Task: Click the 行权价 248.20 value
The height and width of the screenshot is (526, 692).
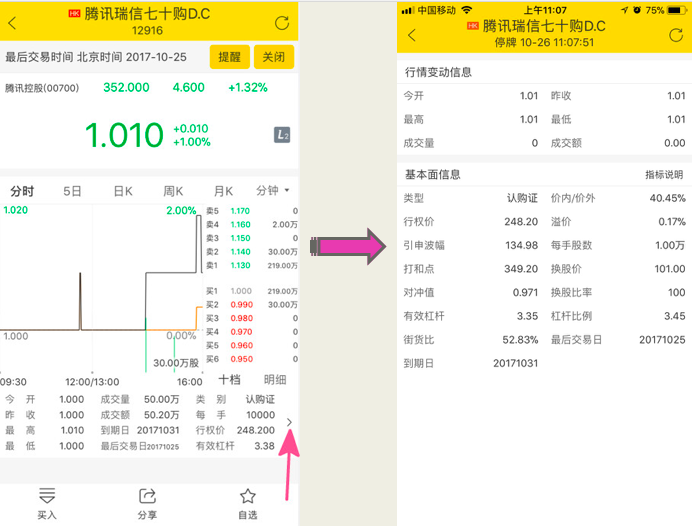Action: 521,222
